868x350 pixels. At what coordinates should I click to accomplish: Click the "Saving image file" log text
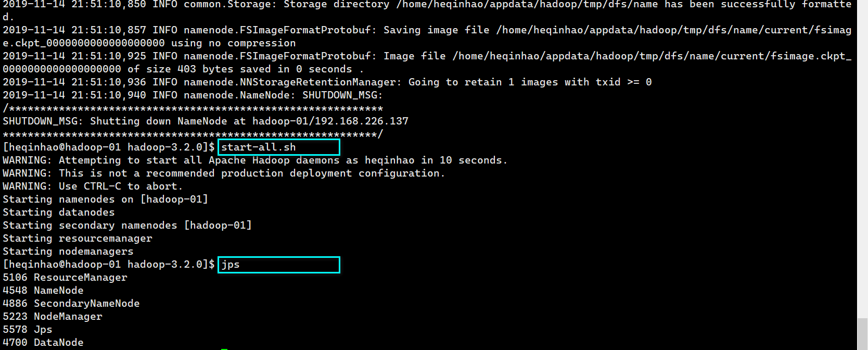437,30
